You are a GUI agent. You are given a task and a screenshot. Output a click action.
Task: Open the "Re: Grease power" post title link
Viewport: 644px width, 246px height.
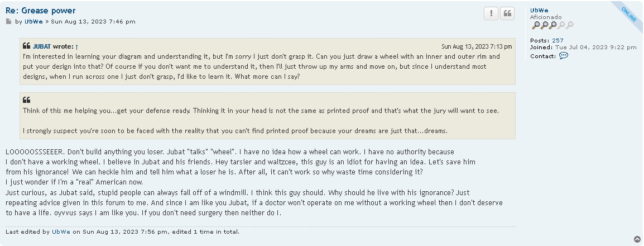(41, 11)
